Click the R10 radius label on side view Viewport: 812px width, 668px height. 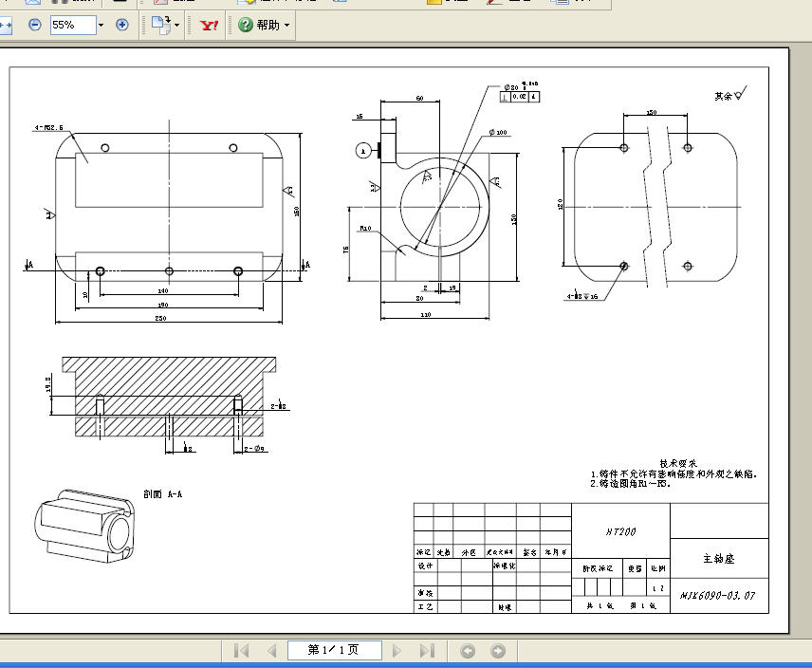click(x=365, y=228)
